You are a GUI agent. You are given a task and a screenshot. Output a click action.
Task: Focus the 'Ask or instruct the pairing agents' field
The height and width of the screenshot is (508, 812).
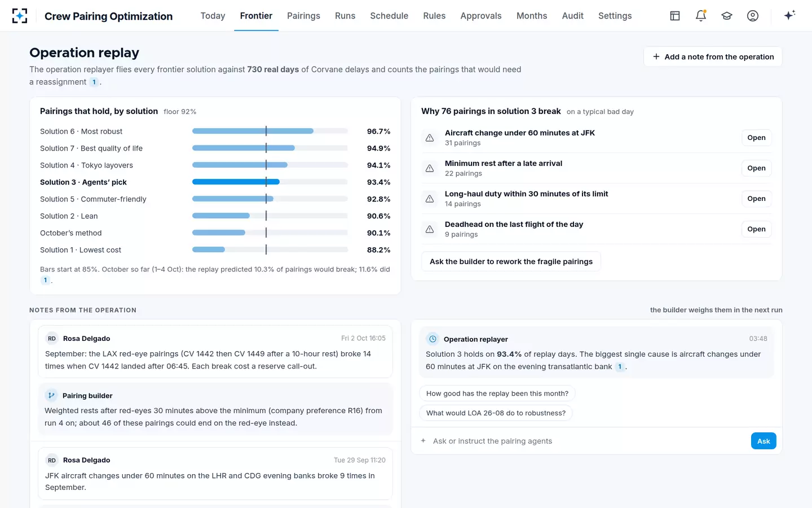(588, 441)
